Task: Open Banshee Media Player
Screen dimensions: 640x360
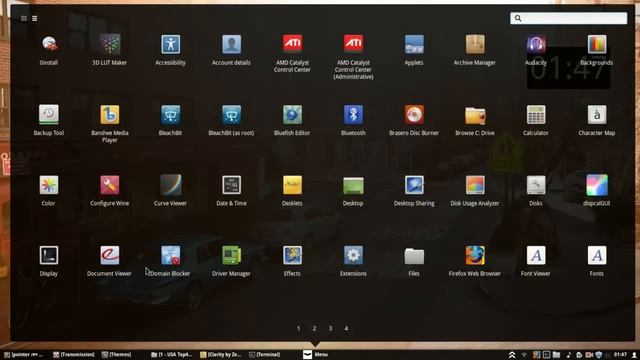Action: 109,124
